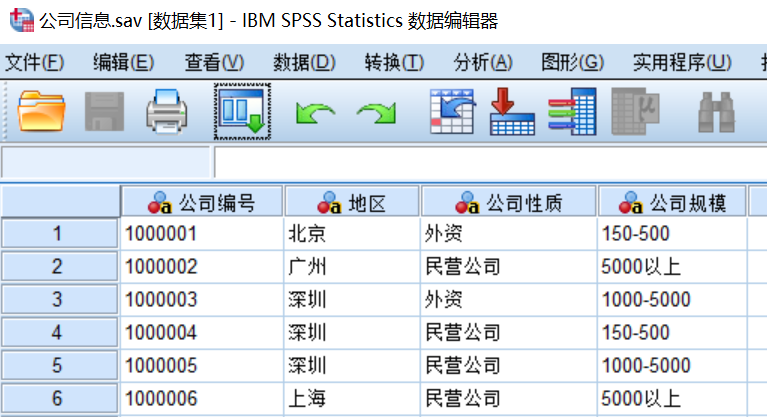Click 150-500 in row 1
Screen dimensions: 767x417
tap(672, 233)
